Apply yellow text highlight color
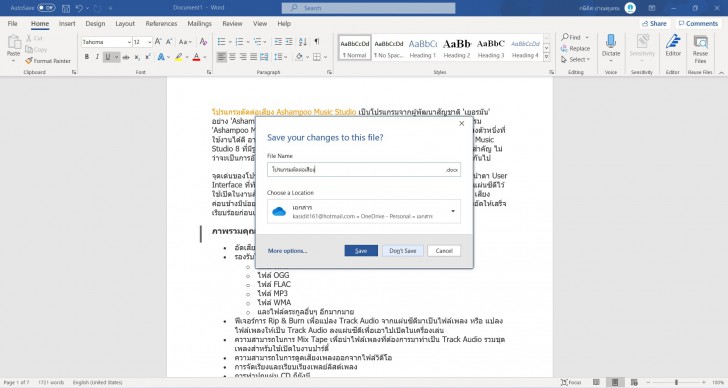This screenshot has width=728, height=388. [x=179, y=57]
